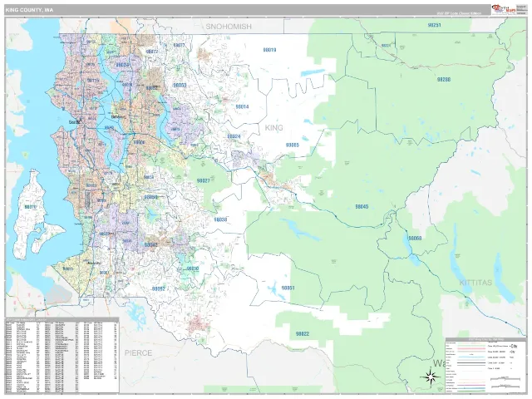Open the map legend box
The height and width of the screenshot is (399, 532).
485,365
